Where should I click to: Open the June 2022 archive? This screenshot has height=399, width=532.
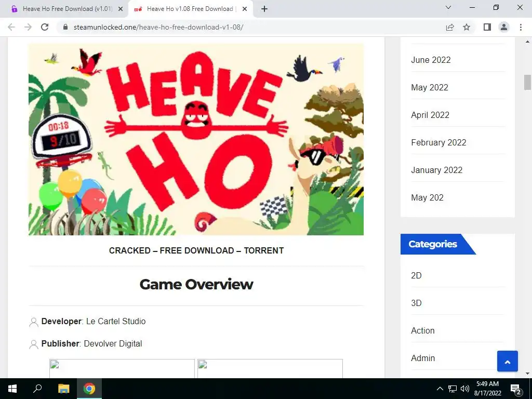pos(431,60)
